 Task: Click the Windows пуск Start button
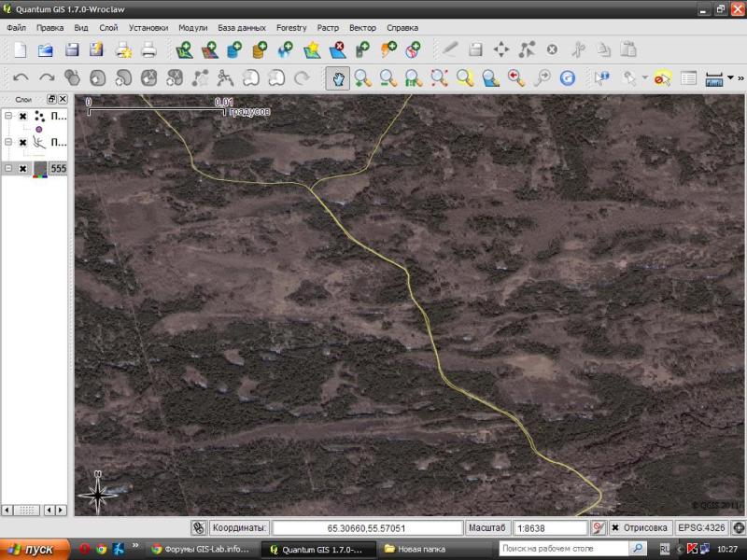tap(35, 549)
